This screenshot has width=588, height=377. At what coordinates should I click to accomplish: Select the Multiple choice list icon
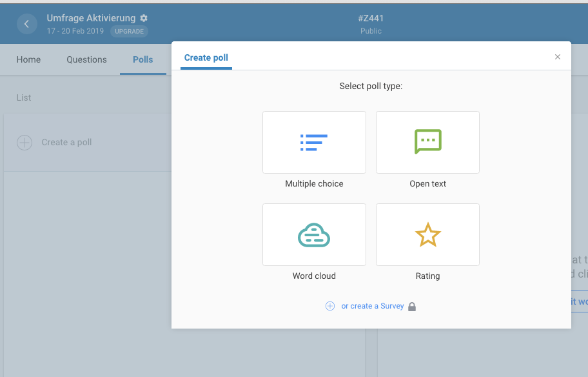[x=314, y=142]
